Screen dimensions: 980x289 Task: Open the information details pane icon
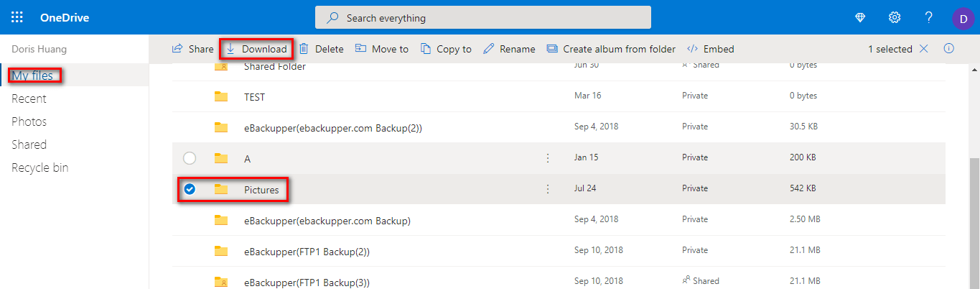948,49
